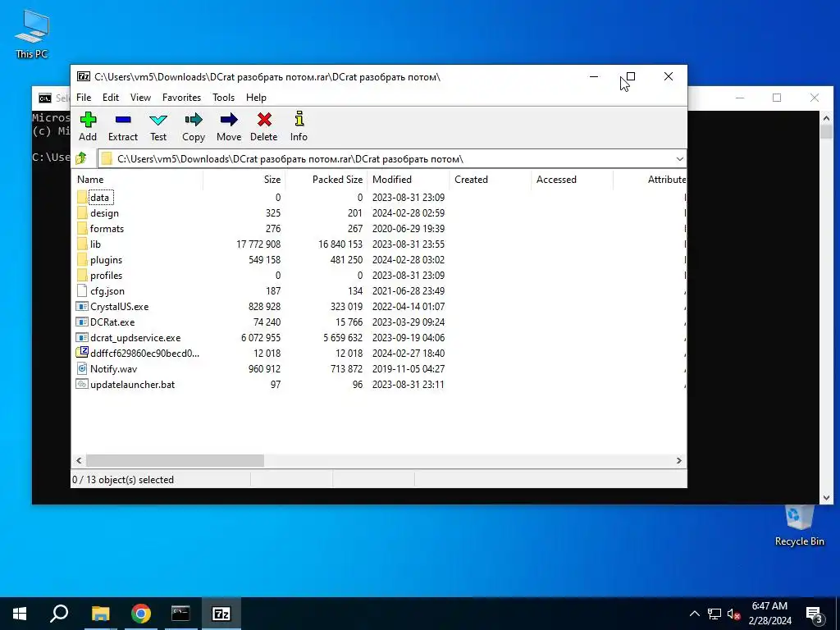Open File Explorer from the taskbar
Screen dimensions: 840x630
[101, 614]
